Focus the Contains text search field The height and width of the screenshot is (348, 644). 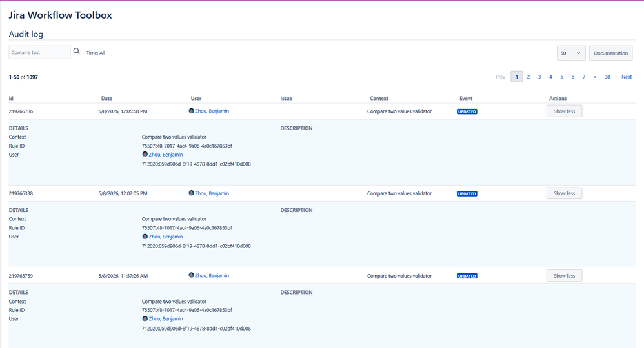point(39,53)
